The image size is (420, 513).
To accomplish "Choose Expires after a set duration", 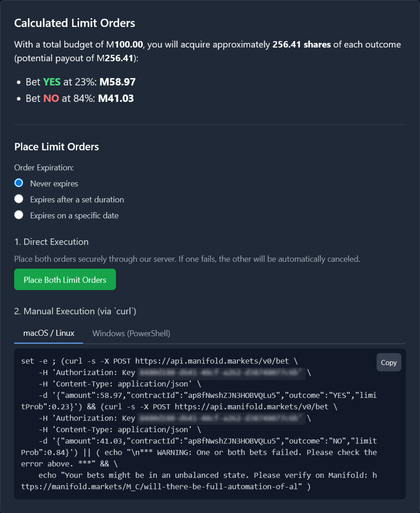I will (x=19, y=199).
